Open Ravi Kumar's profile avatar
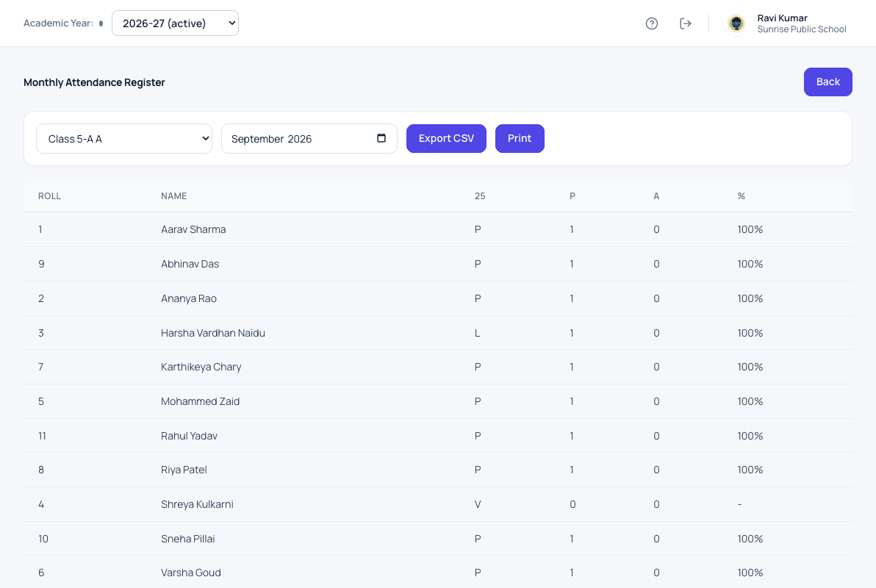This screenshot has width=876, height=588. click(736, 24)
